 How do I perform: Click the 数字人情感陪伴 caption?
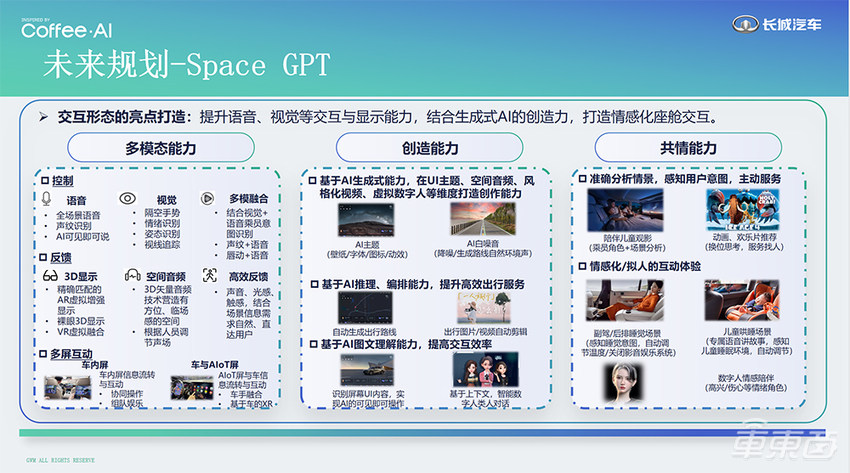[x=746, y=378]
